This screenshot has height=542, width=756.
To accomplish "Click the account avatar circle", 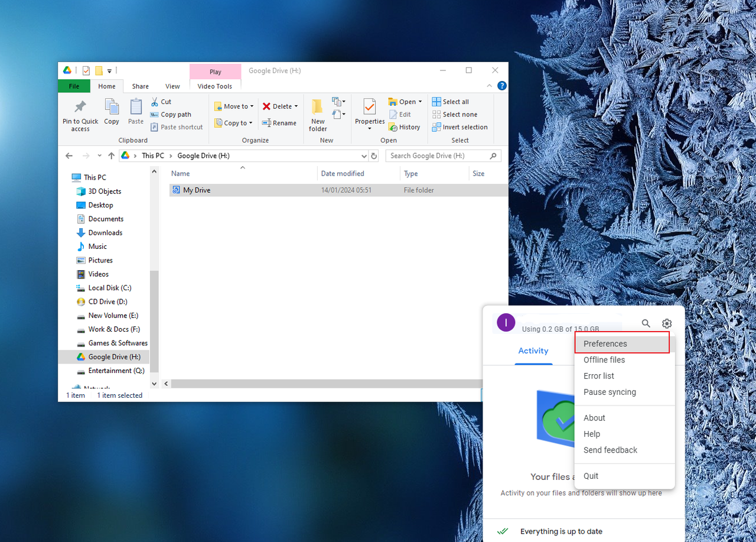I will click(506, 322).
